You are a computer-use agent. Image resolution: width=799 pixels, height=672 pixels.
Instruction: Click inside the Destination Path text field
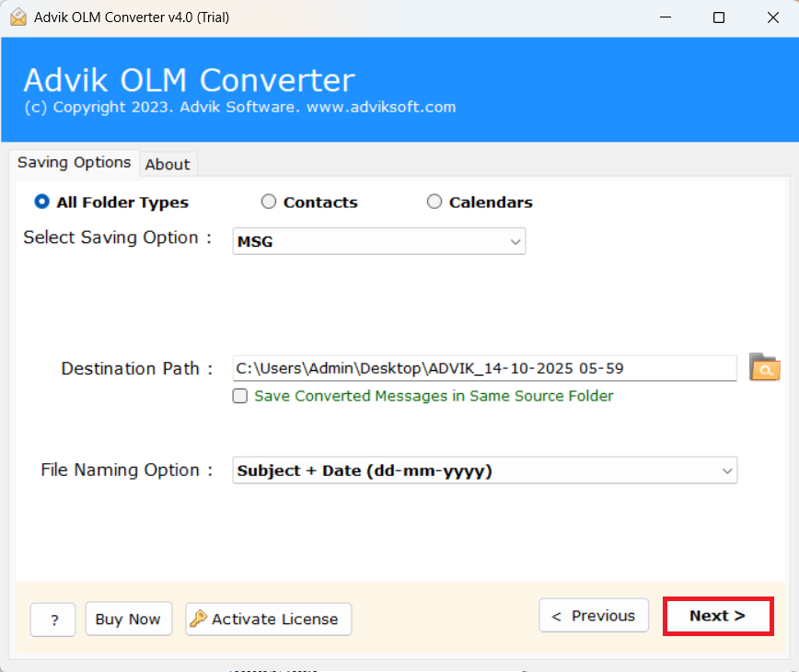coord(484,368)
